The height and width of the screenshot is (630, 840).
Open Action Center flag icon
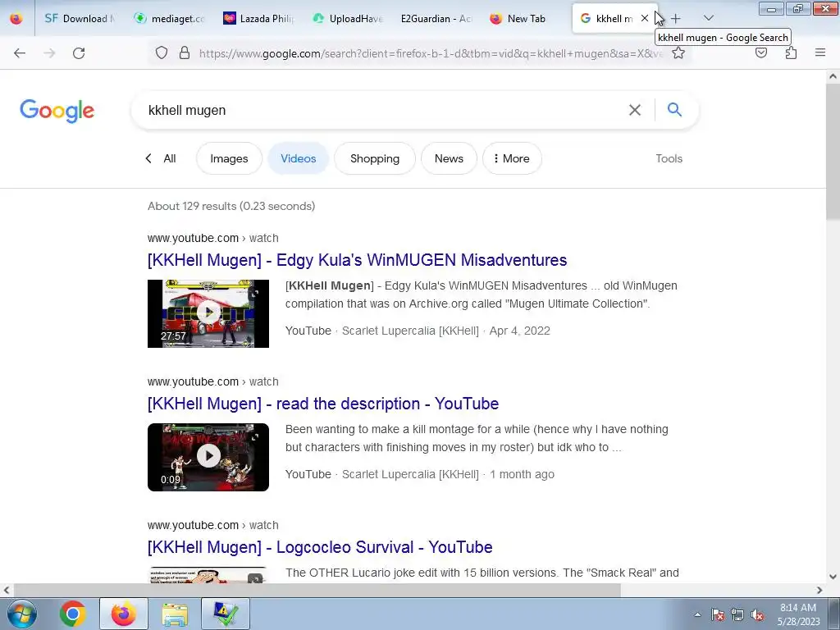[x=718, y=614]
